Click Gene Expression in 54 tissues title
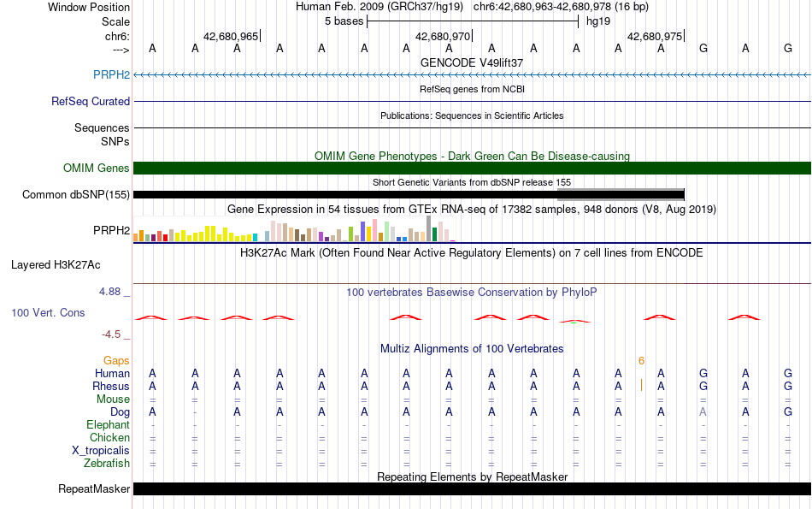Image resolution: width=812 pixels, height=509 pixels. (472, 210)
